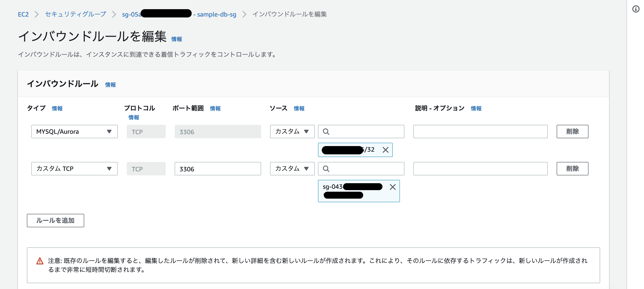Remove the sg-043 security group source
The width and height of the screenshot is (644, 289).
[x=393, y=187]
